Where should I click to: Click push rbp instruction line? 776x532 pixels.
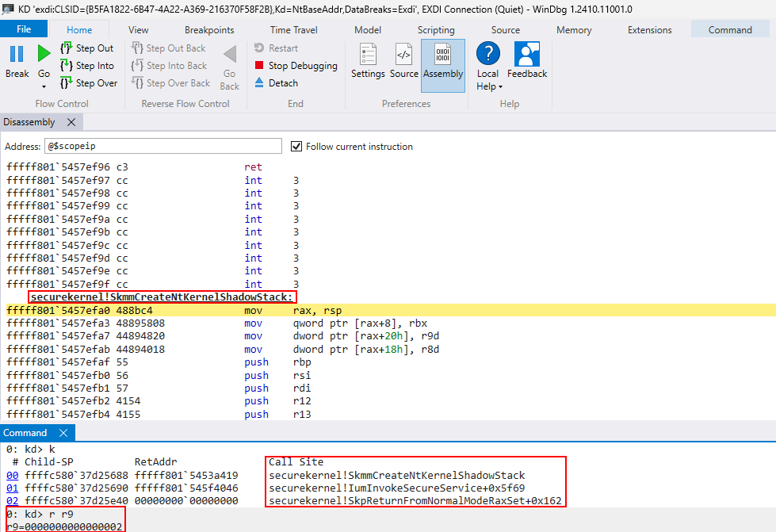(x=159, y=362)
